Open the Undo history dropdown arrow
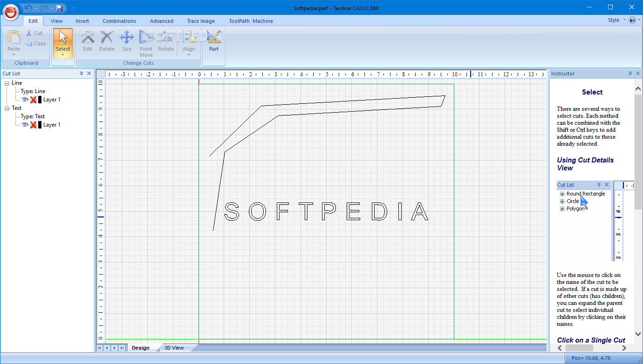The image size is (643, 364). [35, 8]
